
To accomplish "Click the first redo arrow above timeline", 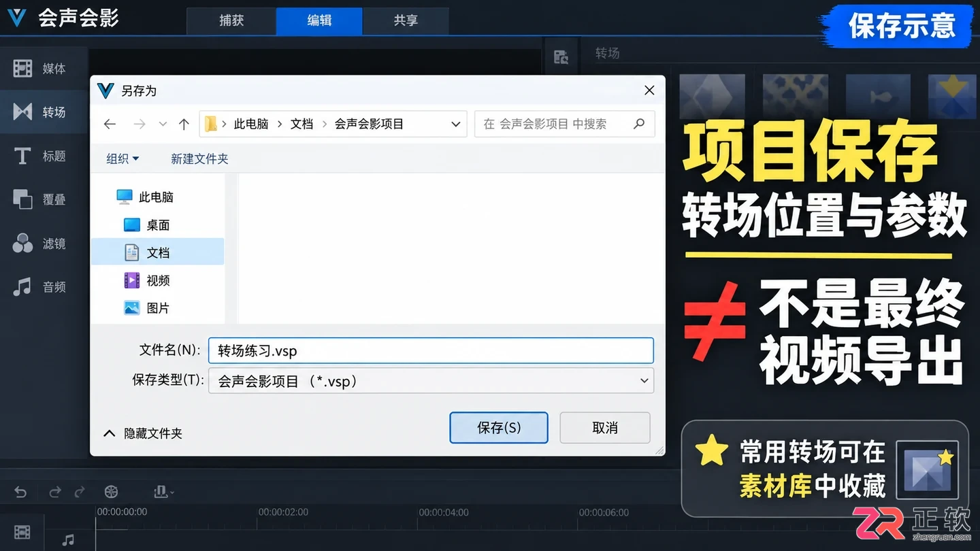I will coord(55,492).
